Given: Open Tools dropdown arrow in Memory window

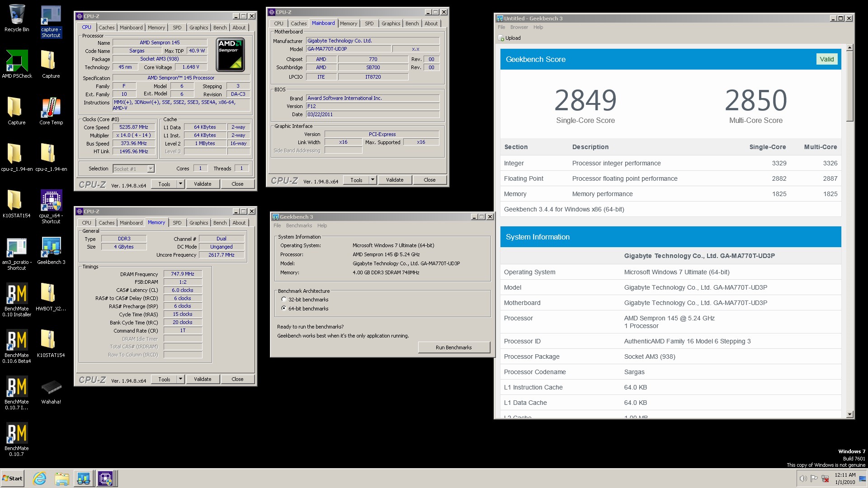Looking at the screenshot, I should (x=180, y=379).
